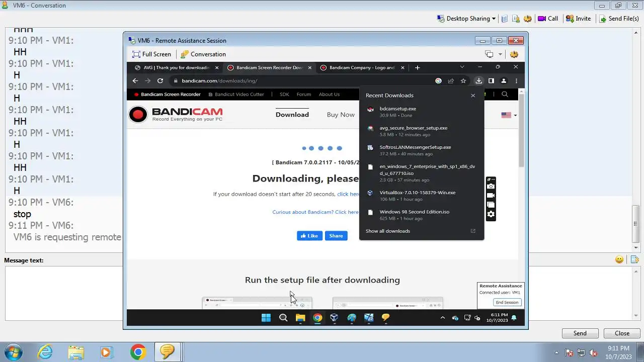Click Bandicam overlay screenshot camera icon

tap(491, 186)
